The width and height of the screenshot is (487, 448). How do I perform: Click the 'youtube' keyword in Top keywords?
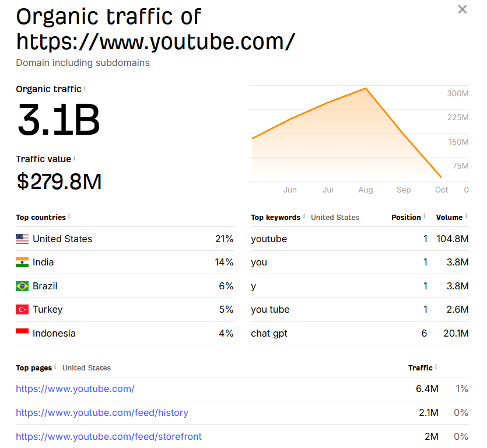(x=269, y=239)
